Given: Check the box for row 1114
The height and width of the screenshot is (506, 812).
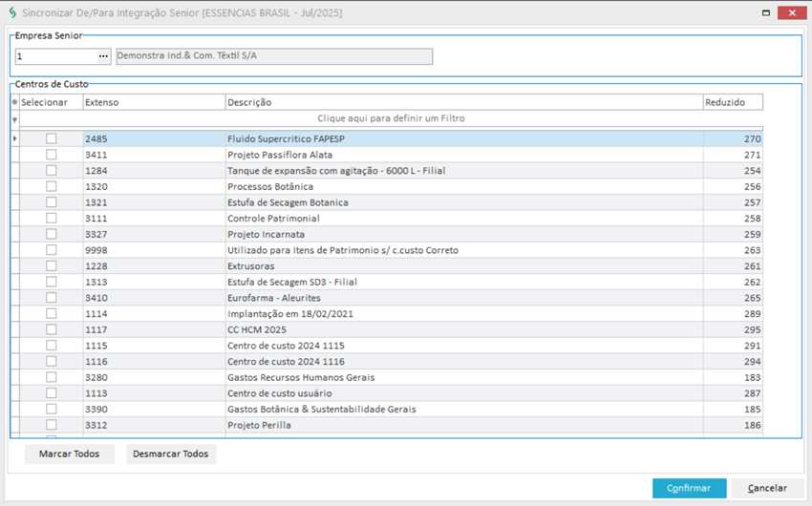Looking at the screenshot, I should [x=52, y=313].
